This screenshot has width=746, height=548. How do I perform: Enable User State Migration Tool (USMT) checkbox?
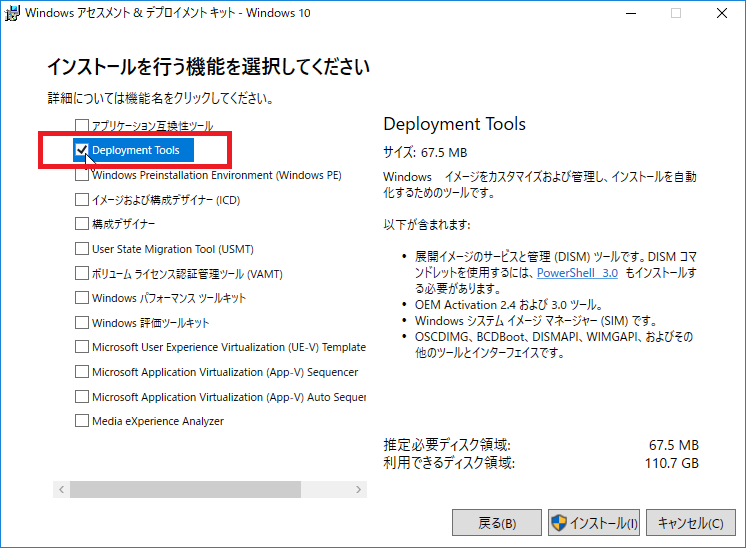pyautogui.click(x=82, y=249)
